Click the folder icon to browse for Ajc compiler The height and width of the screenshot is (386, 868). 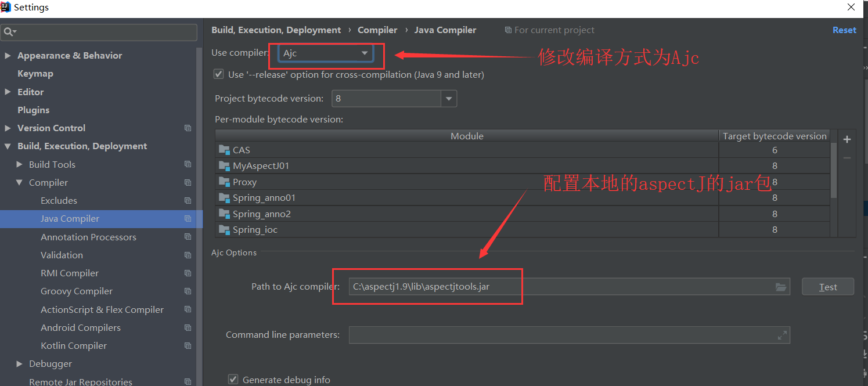[781, 286]
